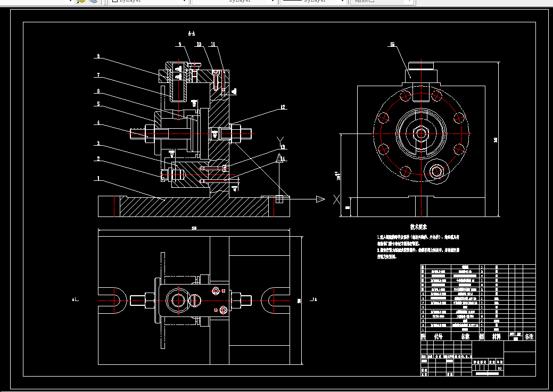
Task: Click the 代号 column header
Action: 439,337
